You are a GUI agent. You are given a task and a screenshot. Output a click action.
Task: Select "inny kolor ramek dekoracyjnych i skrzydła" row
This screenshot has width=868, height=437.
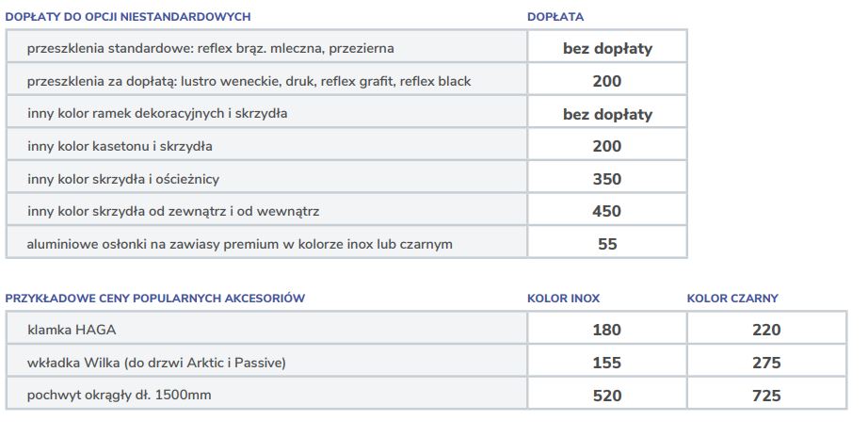pos(157,114)
